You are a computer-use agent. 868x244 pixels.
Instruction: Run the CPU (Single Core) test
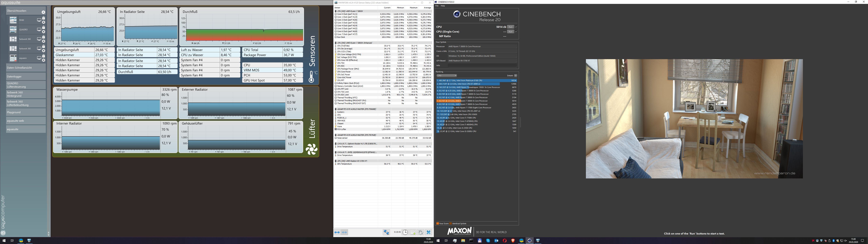(x=510, y=32)
